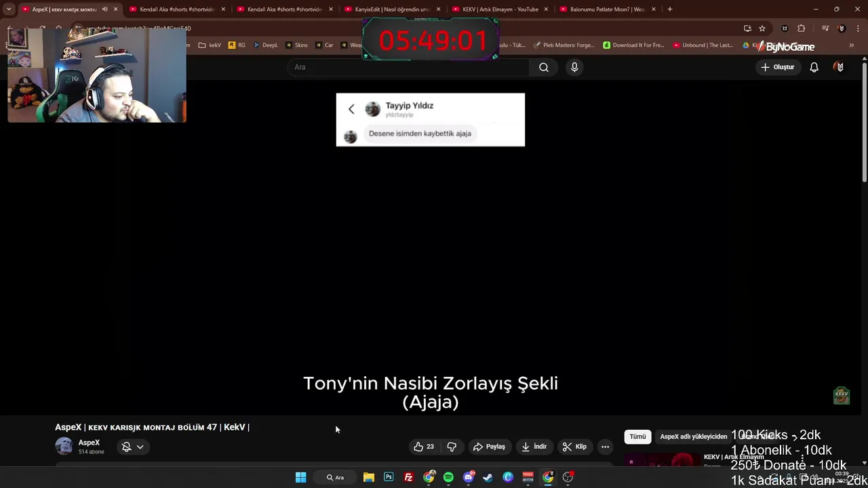
Task: Open Canva icon in taskbar
Action: [x=508, y=477]
